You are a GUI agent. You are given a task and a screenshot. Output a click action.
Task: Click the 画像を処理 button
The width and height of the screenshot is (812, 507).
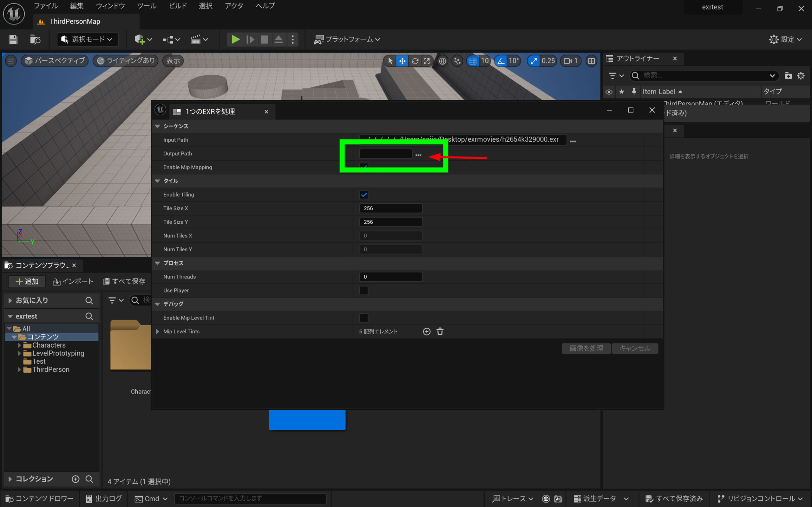click(586, 348)
